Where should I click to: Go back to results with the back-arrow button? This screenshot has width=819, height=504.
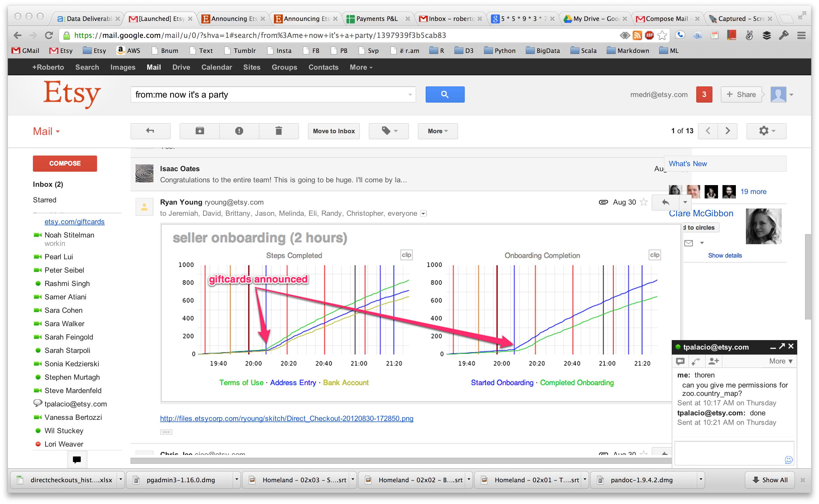click(x=150, y=131)
